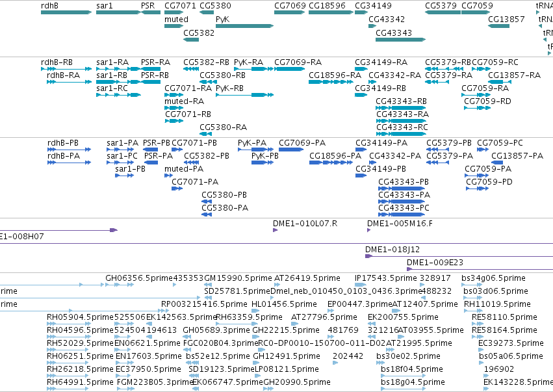Select the CG43342 gene feature

click(372, 26)
